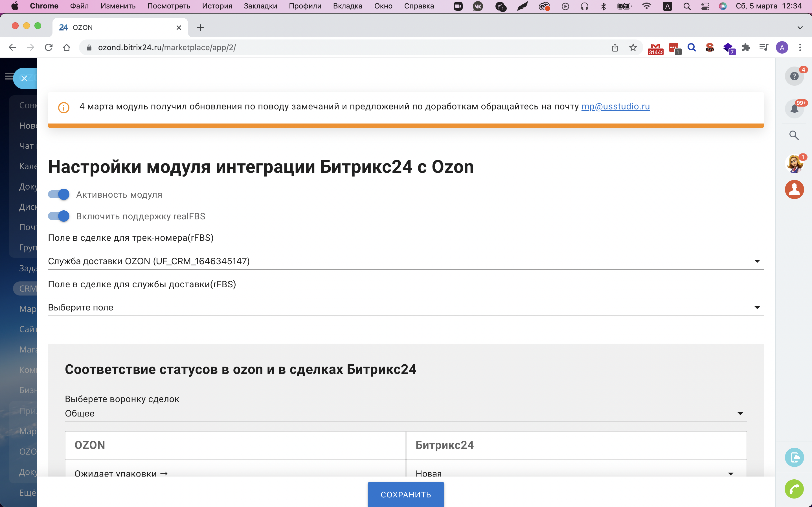This screenshot has height=507, width=812.
Task: Click the Bitrix24 help question mark icon
Action: click(x=794, y=76)
